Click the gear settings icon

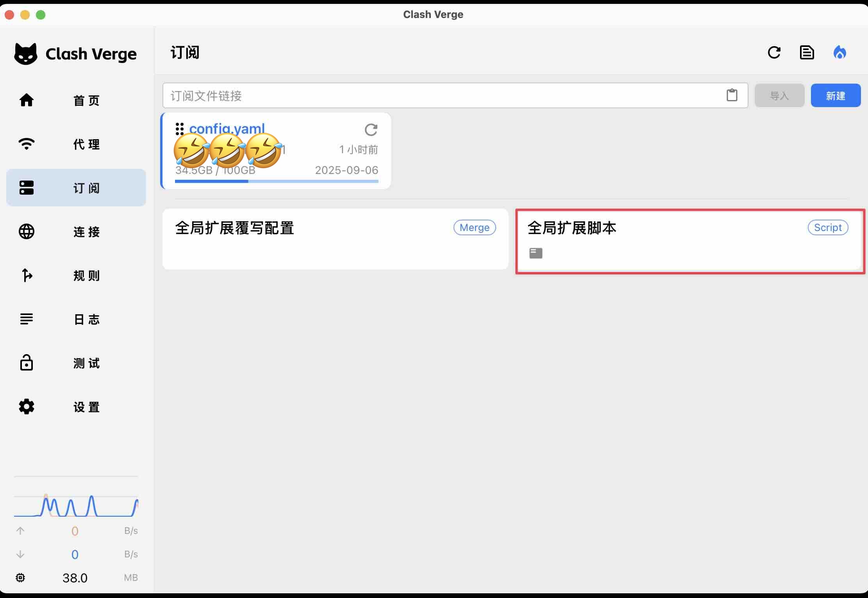[27, 407]
